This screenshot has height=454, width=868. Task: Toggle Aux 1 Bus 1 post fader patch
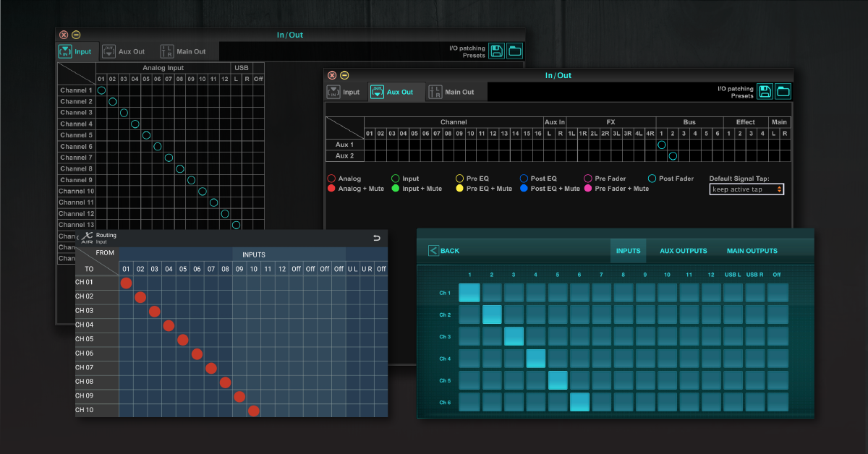[661, 145]
